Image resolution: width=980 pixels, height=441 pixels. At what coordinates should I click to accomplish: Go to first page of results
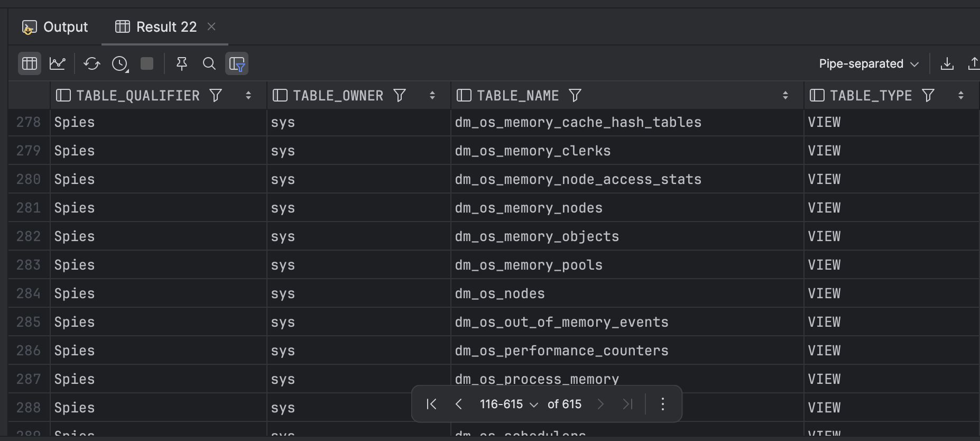pyautogui.click(x=431, y=405)
